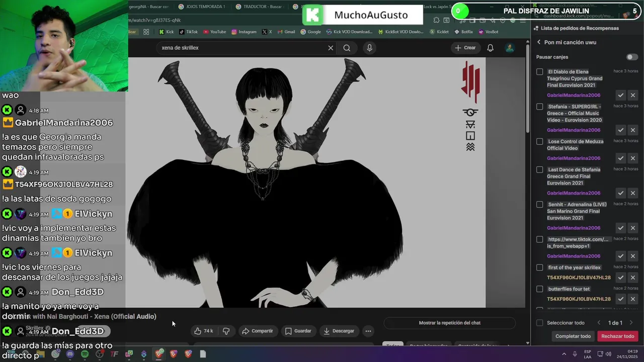Reject El Diablo de Elena request
This screenshot has width=644, height=362.
[633, 96]
